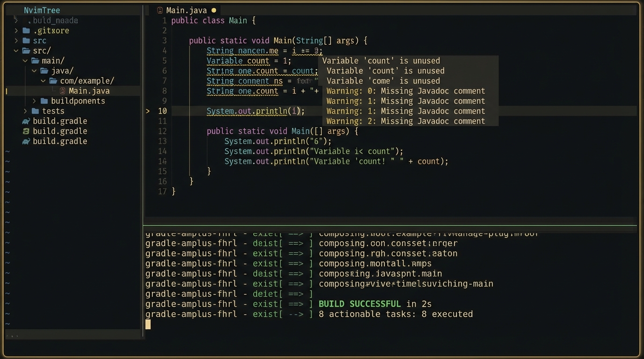Click the BUILD SUCCESSFUL message in terminal

pos(359,304)
